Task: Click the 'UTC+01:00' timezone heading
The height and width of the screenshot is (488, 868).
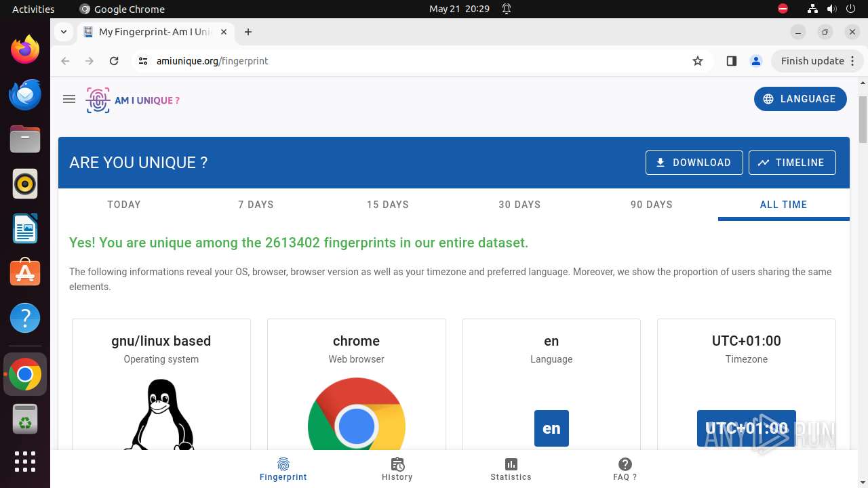Action: (x=747, y=341)
